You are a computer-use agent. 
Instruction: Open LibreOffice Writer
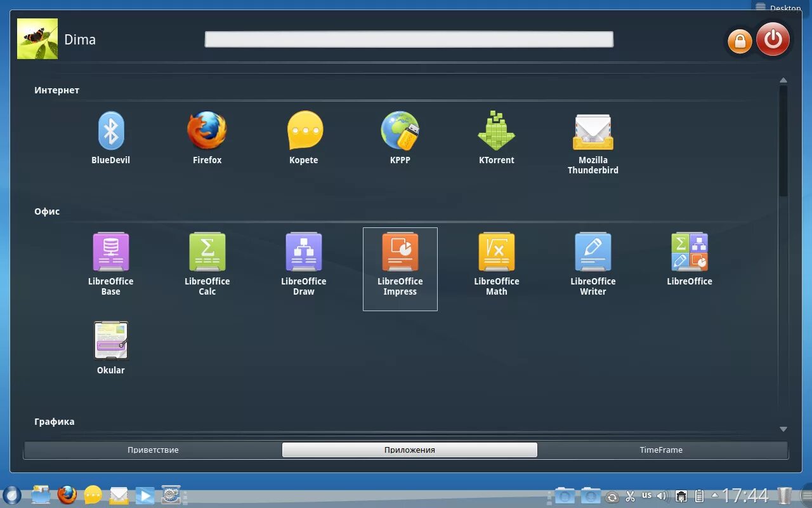(x=593, y=264)
